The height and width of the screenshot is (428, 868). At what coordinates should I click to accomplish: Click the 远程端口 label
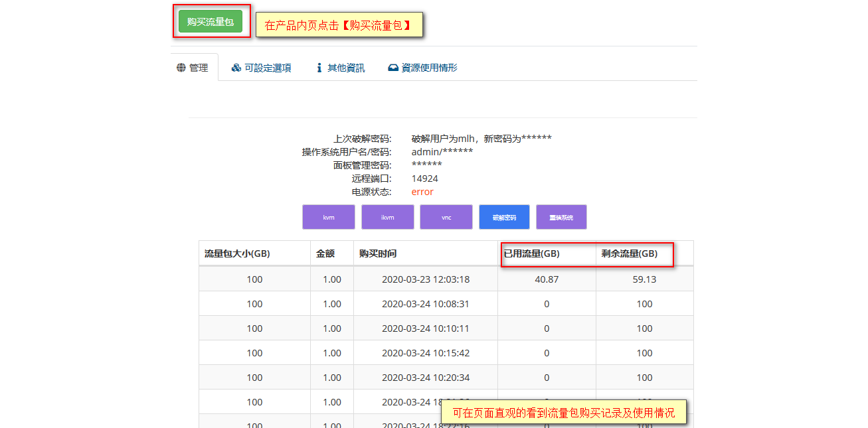tap(372, 178)
